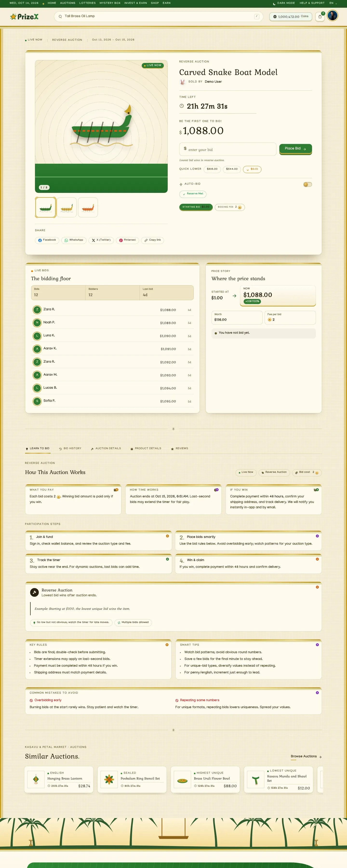Select the $0.01 quick lower chip
347x868 pixels.
pyautogui.click(x=252, y=169)
